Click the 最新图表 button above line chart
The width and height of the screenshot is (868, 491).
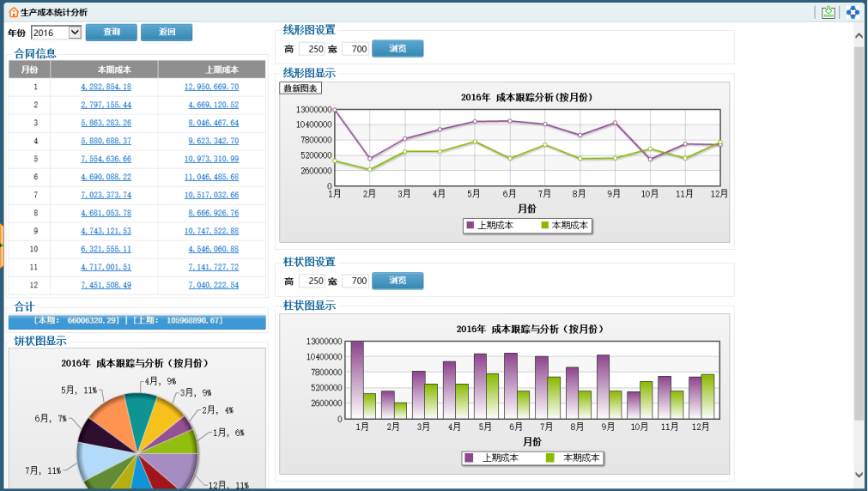[300, 88]
